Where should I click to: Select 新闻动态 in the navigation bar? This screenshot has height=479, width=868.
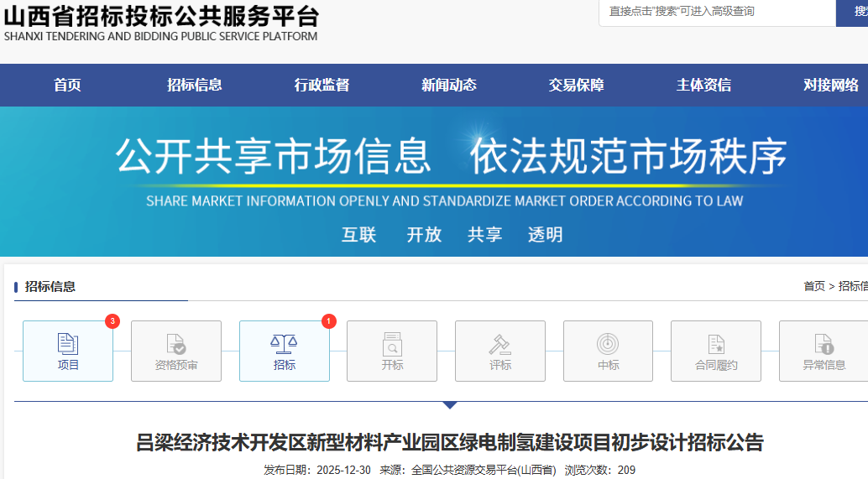coord(448,85)
